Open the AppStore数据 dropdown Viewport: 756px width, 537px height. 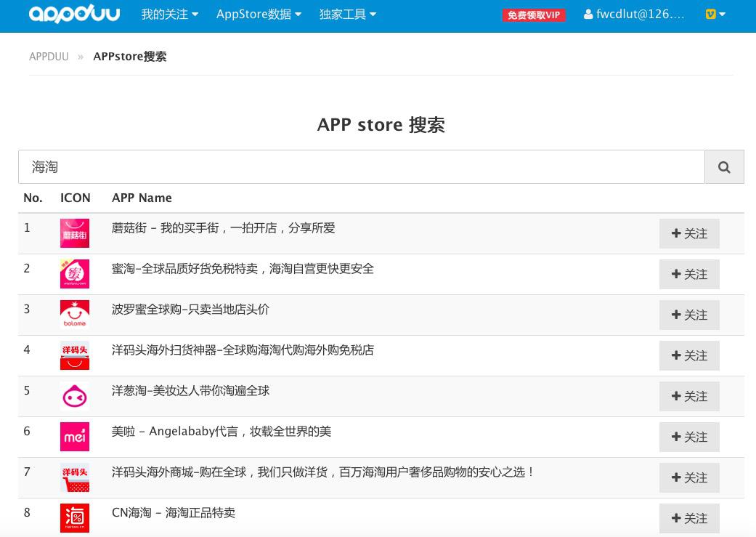[x=259, y=14]
